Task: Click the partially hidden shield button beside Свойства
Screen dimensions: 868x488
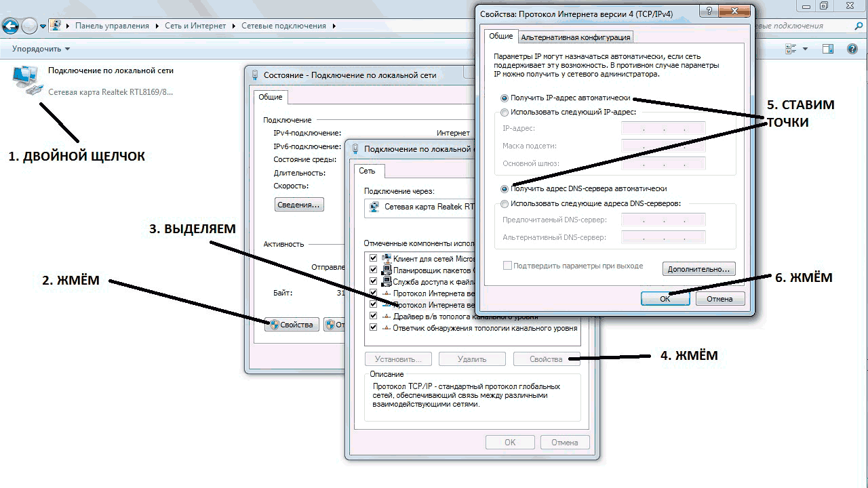Action: click(x=334, y=325)
